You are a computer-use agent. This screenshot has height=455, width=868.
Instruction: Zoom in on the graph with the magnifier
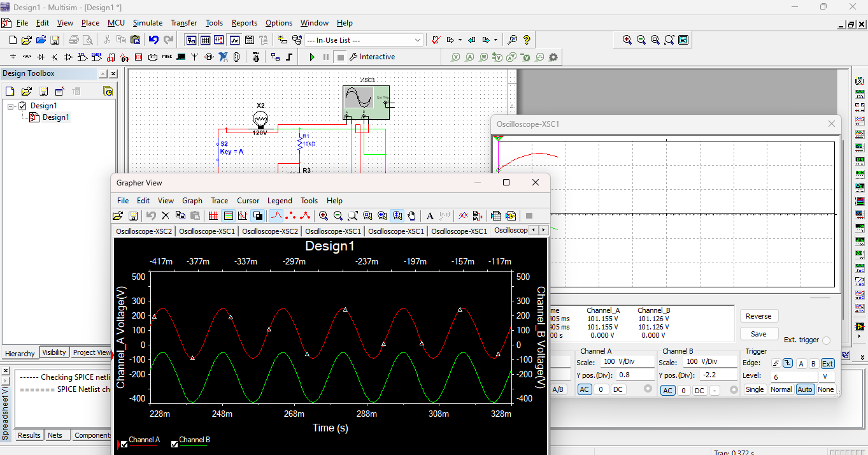324,215
